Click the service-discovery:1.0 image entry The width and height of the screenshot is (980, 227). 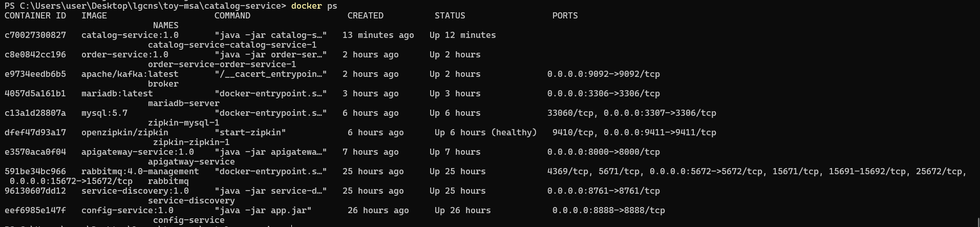pyautogui.click(x=135, y=191)
